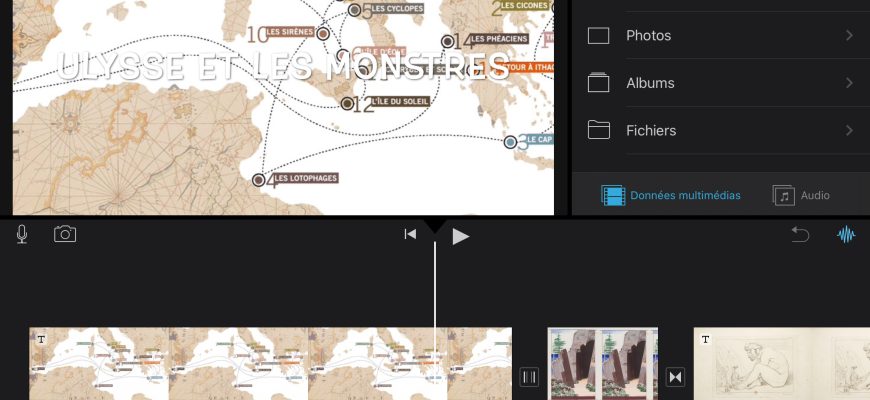Viewport: 870px width, 400px height.
Task: Tap the microphone voiceover icon
Action: [22, 234]
